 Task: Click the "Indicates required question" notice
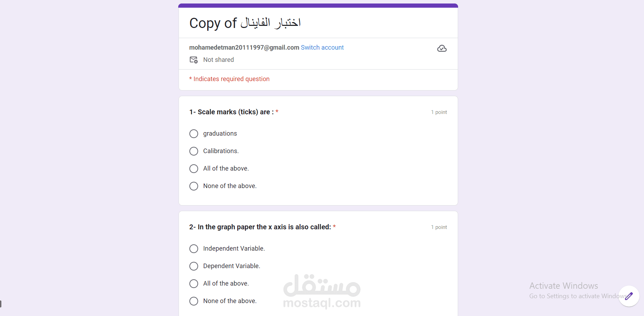230,79
